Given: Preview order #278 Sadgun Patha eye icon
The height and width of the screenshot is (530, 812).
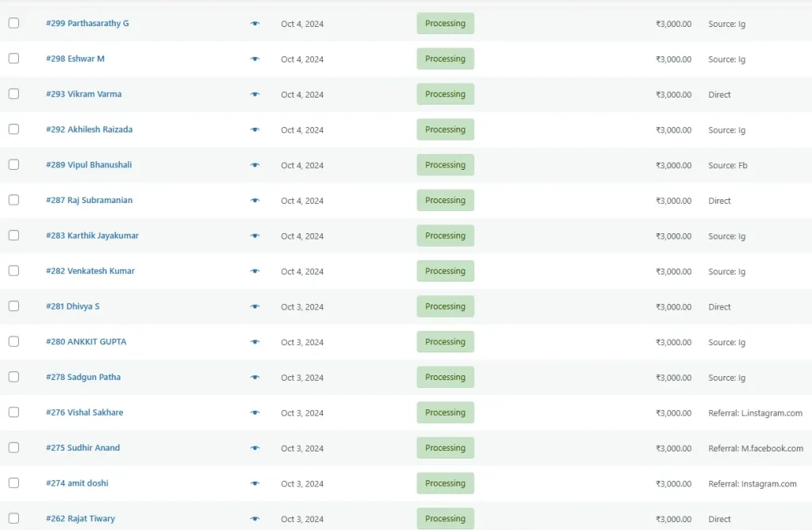Looking at the screenshot, I should (255, 378).
